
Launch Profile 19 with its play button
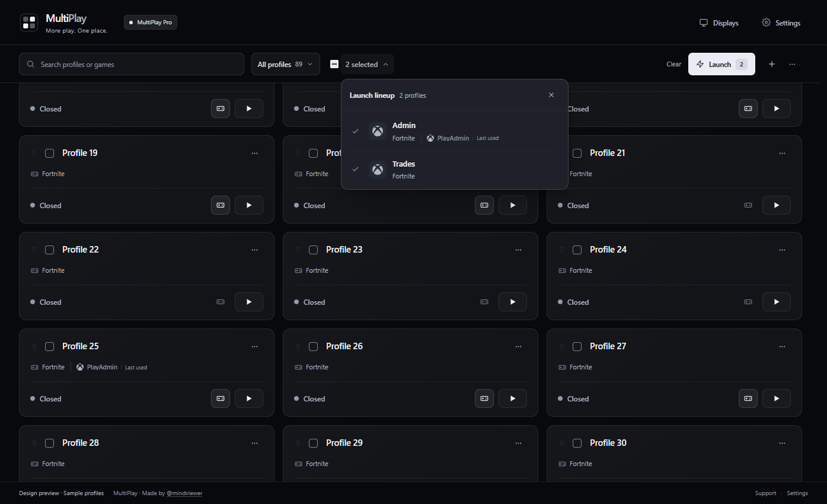[249, 205]
